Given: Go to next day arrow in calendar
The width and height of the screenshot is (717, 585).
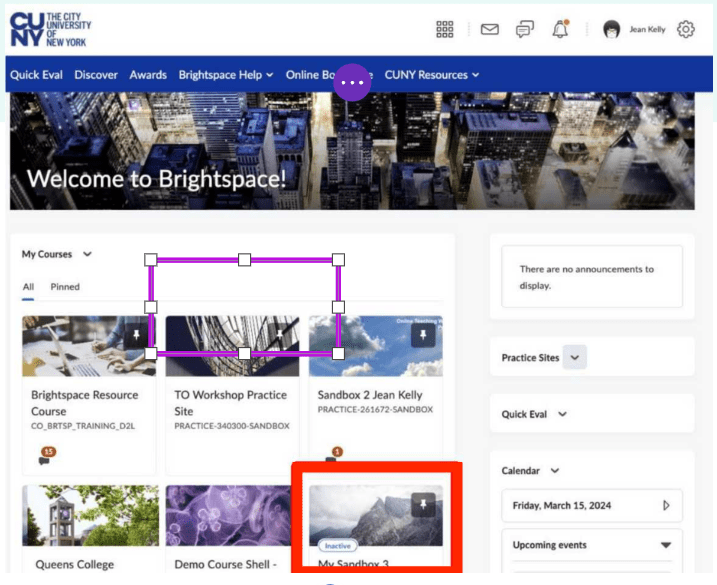Looking at the screenshot, I should tap(666, 505).
